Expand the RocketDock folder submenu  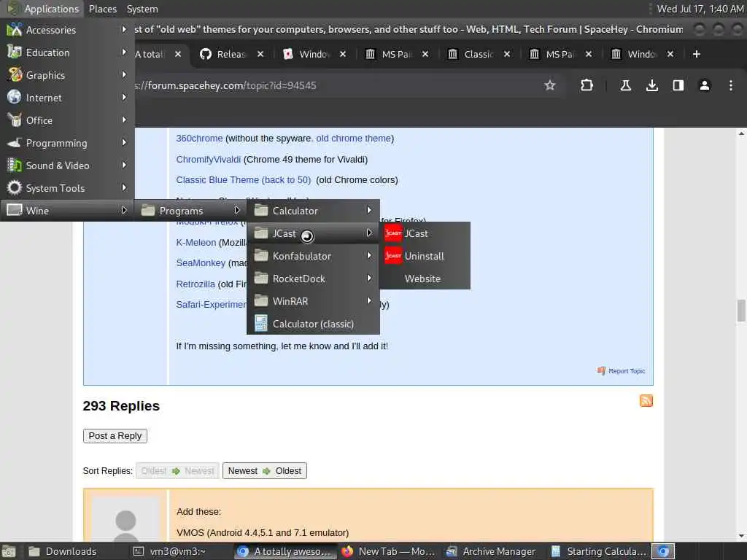pos(313,279)
